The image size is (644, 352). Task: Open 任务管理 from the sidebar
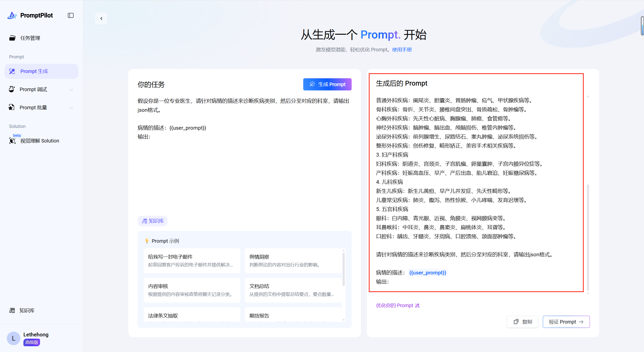click(x=30, y=38)
